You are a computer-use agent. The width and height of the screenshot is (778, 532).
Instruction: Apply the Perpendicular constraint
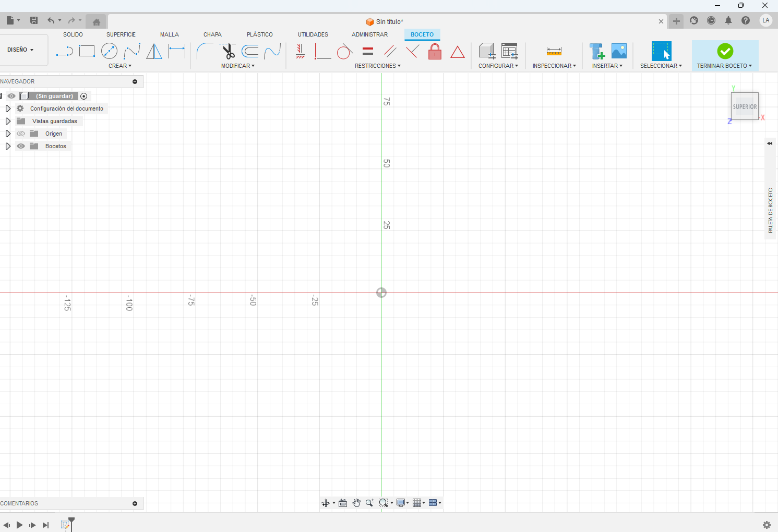click(412, 51)
